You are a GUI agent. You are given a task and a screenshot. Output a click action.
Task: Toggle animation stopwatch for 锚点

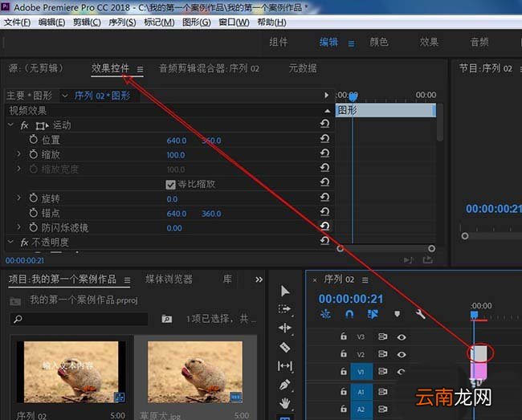click(x=33, y=213)
